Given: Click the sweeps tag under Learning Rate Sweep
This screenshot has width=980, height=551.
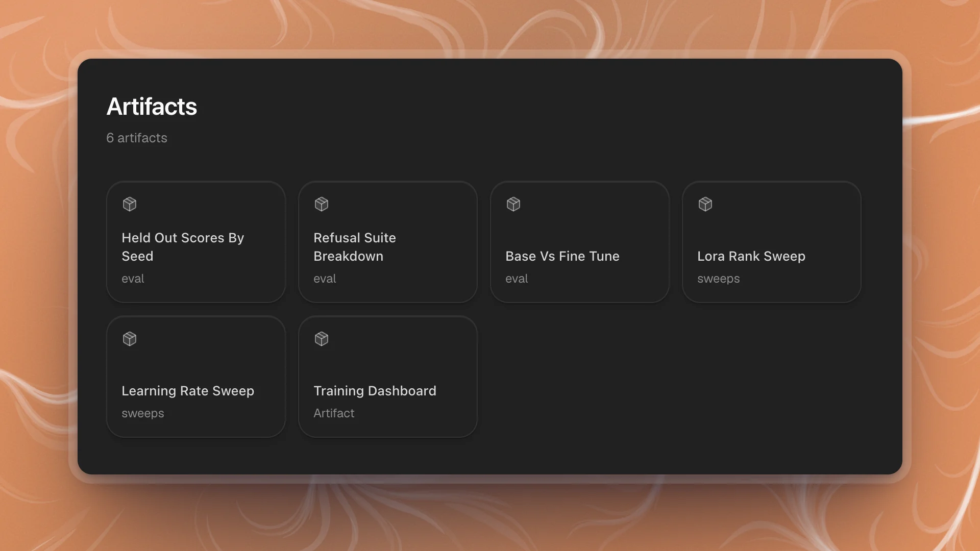Looking at the screenshot, I should (143, 413).
